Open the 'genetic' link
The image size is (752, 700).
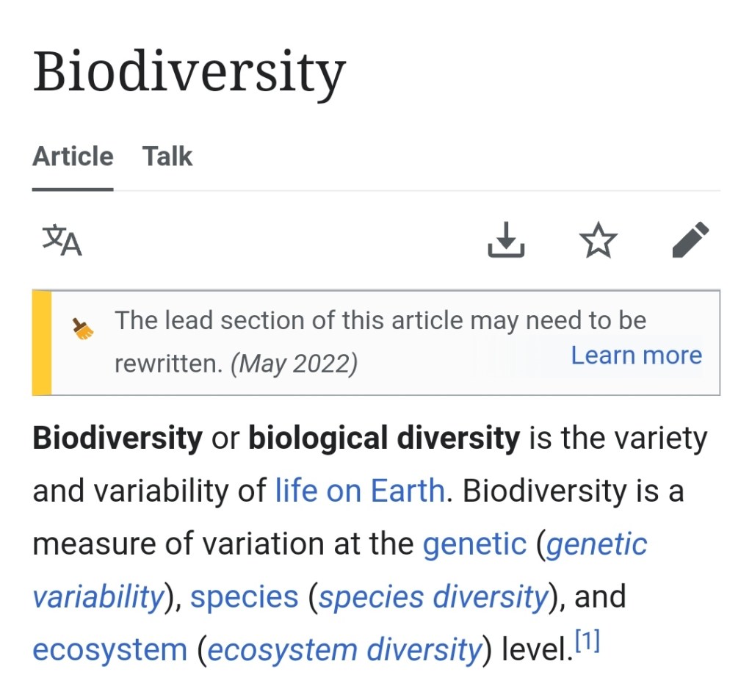474,544
